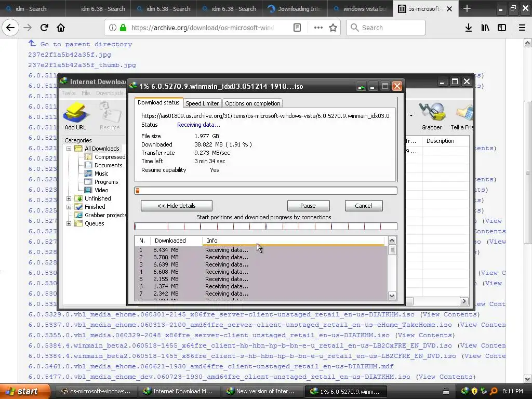
Task: Click the tray button in download dialog title
Action: point(362,87)
